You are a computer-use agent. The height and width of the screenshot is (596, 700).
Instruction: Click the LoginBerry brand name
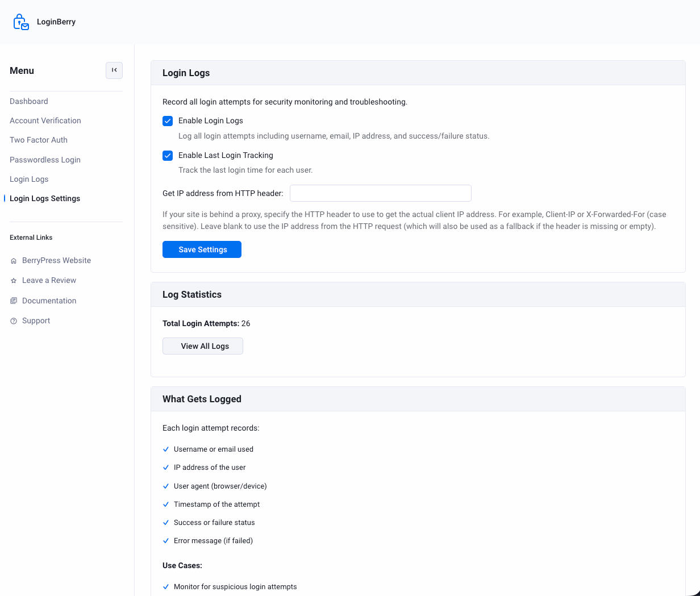coord(56,22)
